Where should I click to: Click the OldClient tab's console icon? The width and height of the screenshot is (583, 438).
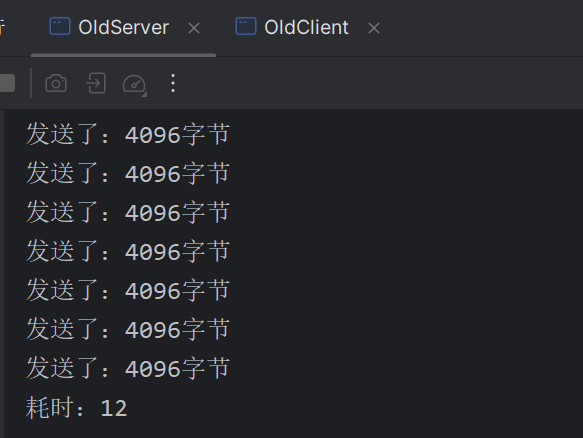(x=246, y=26)
